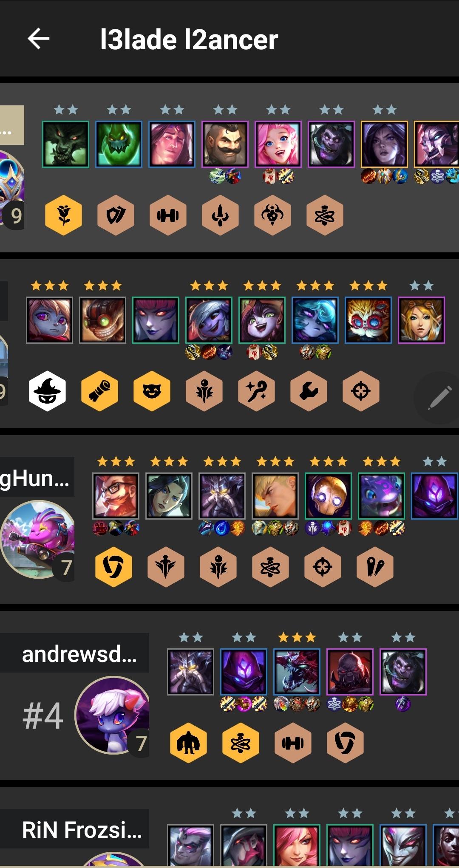The height and width of the screenshot is (868, 459).
Task: Tap the gold scroll trait hexagon
Action: click(100, 391)
